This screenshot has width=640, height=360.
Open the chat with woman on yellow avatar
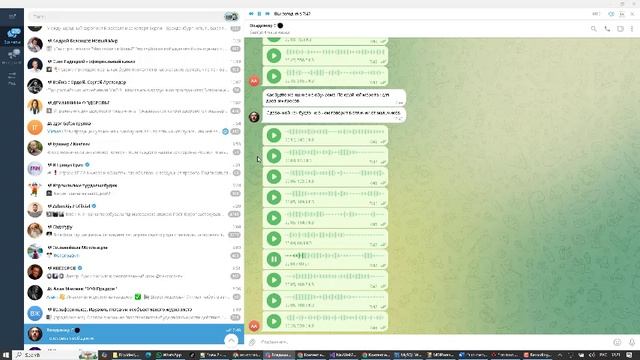pyautogui.click(x=134, y=107)
